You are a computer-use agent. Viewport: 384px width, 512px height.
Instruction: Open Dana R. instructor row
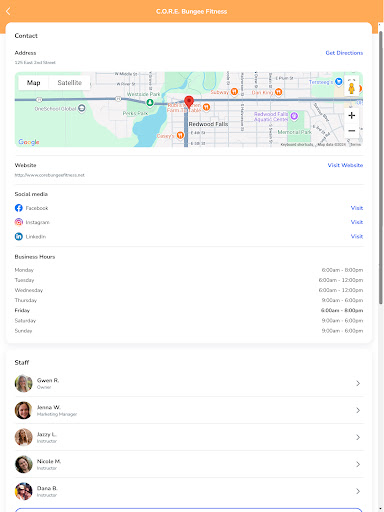tap(189, 491)
